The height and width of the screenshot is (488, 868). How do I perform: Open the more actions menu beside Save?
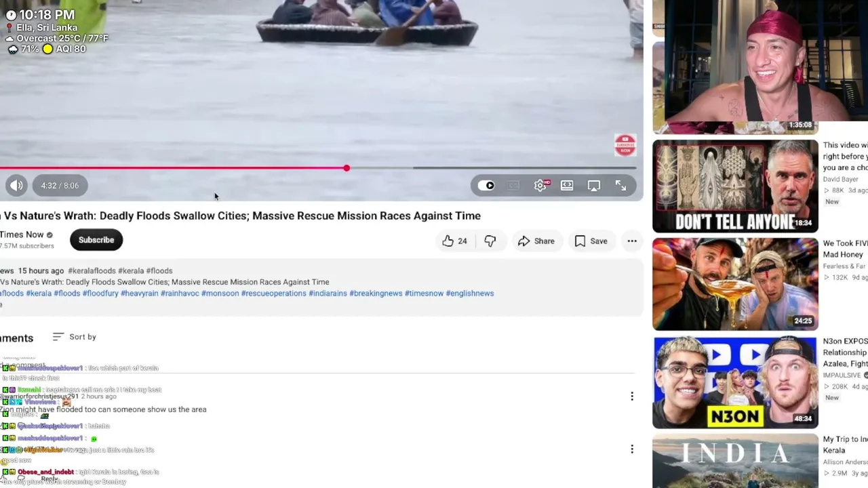(x=632, y=241)
